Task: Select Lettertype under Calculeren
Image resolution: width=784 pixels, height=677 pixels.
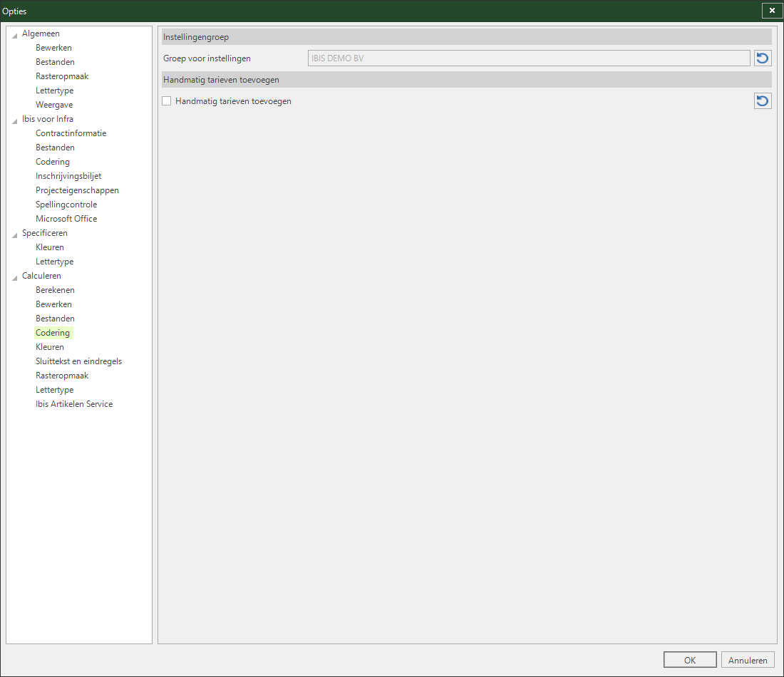Action: click(x=54, y=390)
